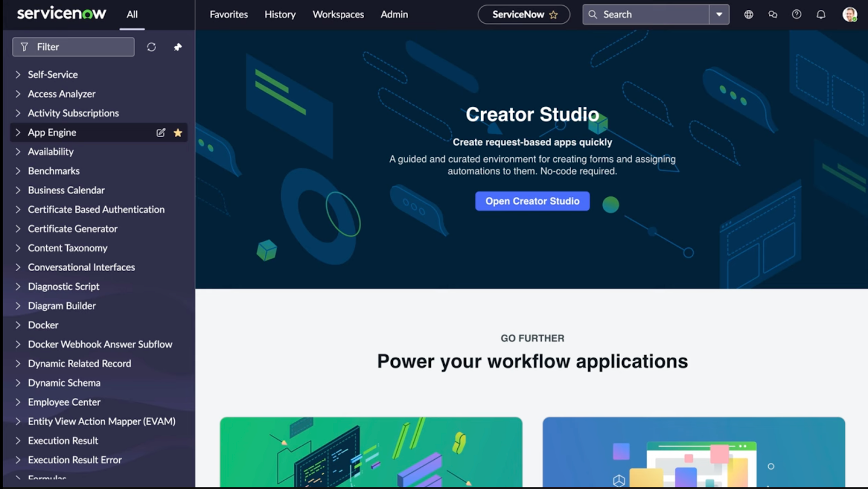Click the ServiceNow page title pill
Image resolution: width=868 pixels, height=489 pixels.
524,15
